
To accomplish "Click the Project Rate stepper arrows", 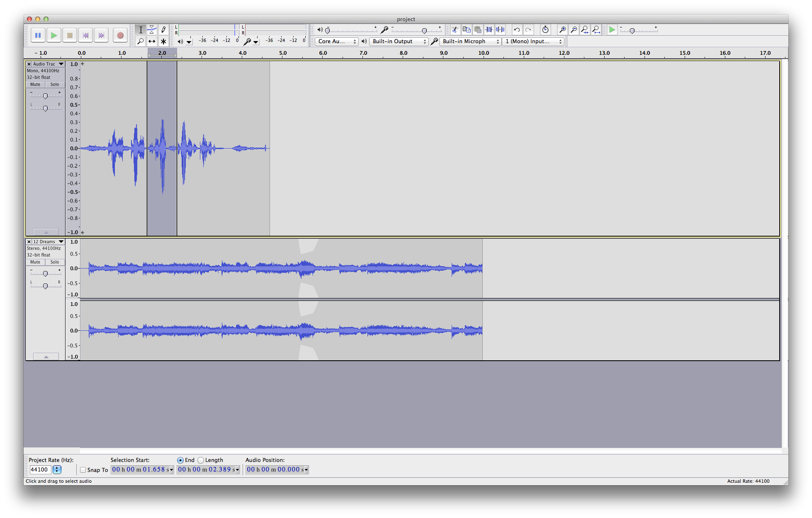I will click(57, 469).
